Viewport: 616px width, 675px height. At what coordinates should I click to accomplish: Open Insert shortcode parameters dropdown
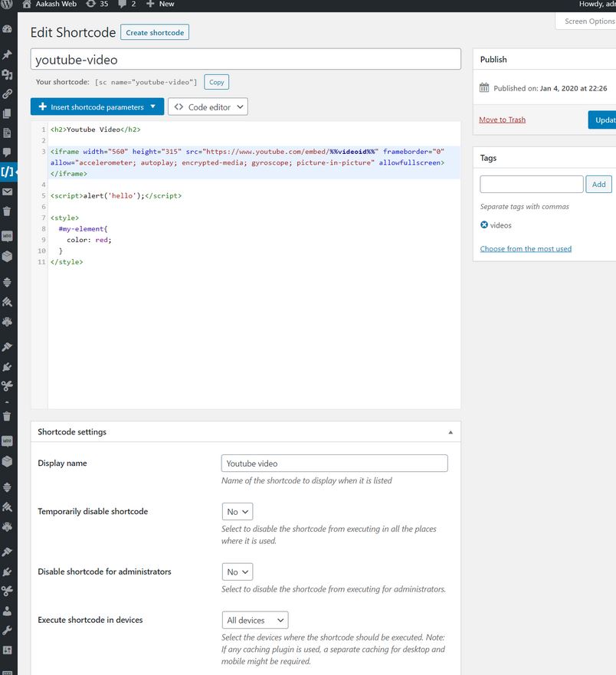[x=97, y=106]
